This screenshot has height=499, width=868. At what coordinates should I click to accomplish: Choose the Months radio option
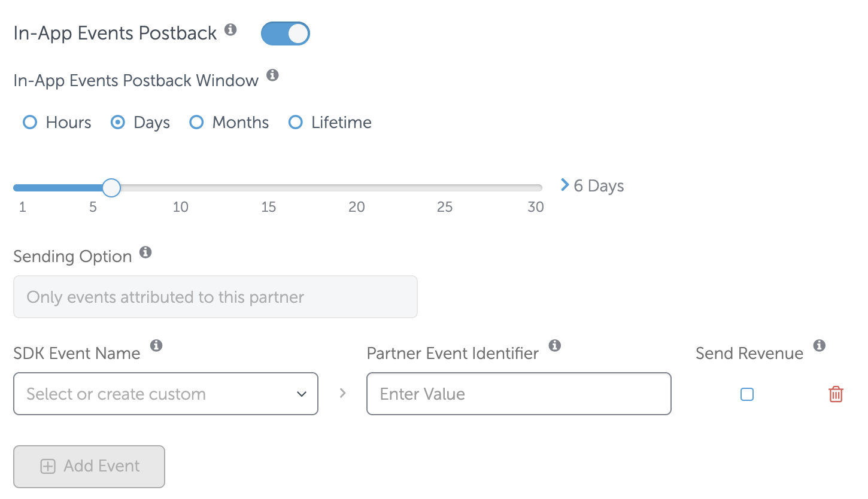(x=196, y=123)
